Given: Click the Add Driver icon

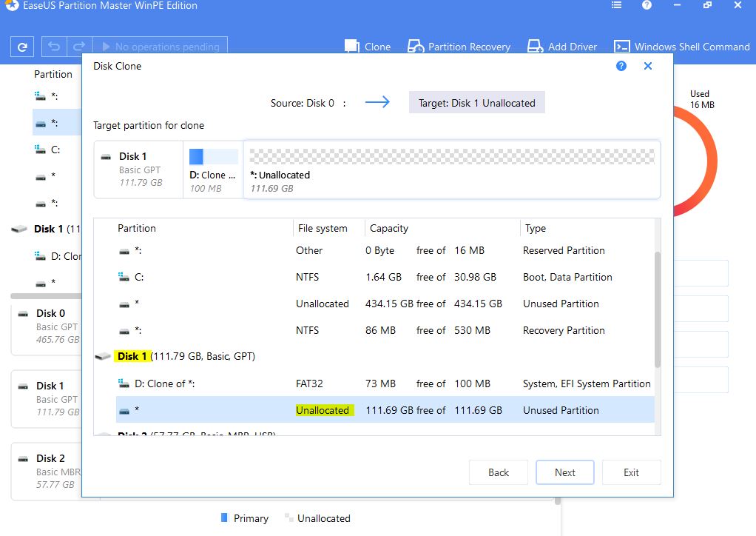Looking at the screenshot, I should [x=536, y=47].
